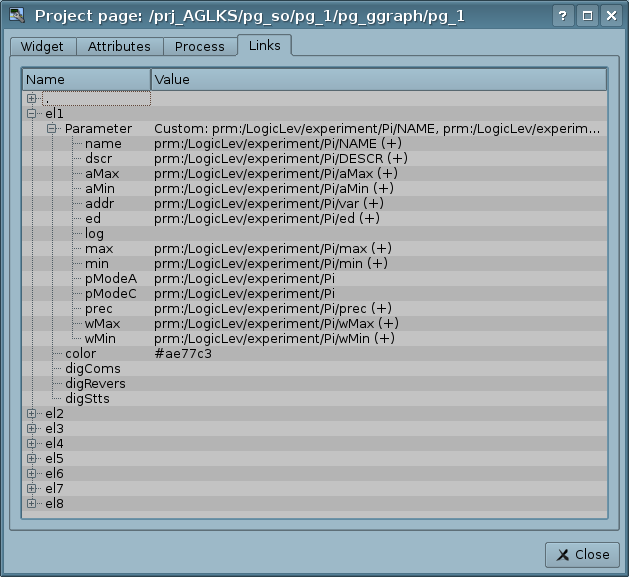Expand the top dot tree node
This screenshot has height=577, width=629.
(x=32, y=99)
